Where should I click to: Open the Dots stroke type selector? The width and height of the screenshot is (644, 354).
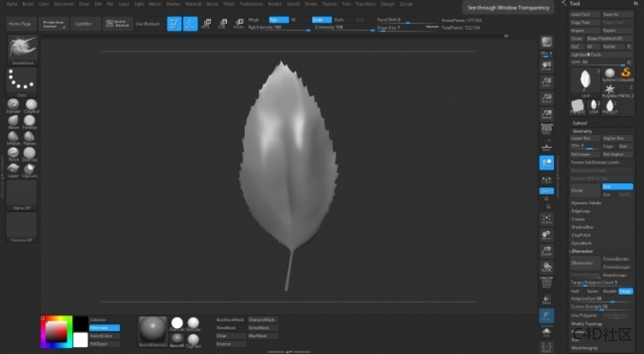click(x=21, y=80)
